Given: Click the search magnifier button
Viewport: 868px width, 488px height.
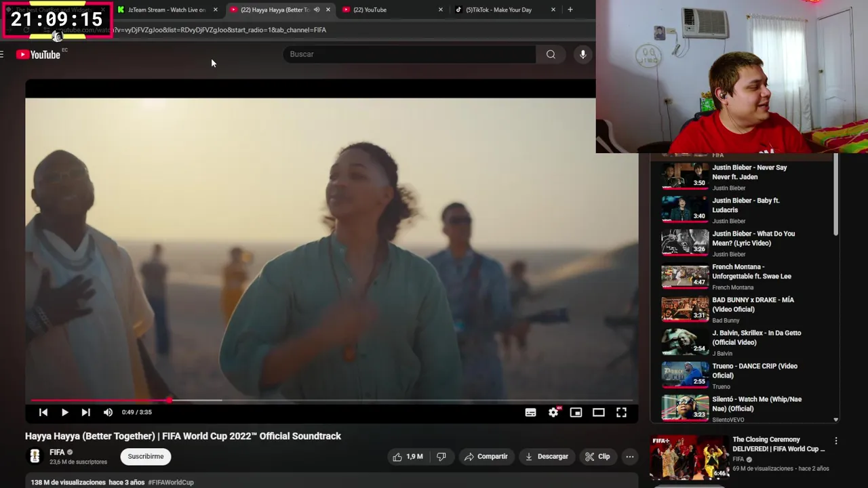Looking at the screenshot, I should (551, 54).
